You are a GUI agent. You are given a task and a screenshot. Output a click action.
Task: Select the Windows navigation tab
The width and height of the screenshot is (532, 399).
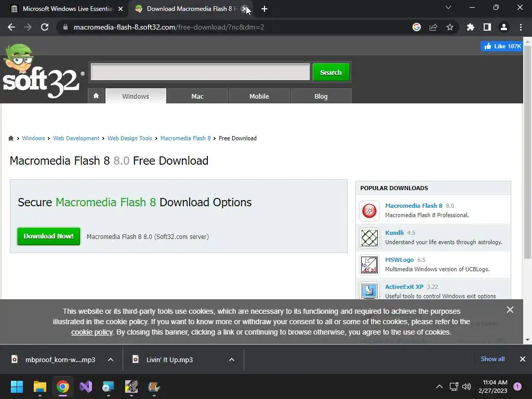pos(136,96)
